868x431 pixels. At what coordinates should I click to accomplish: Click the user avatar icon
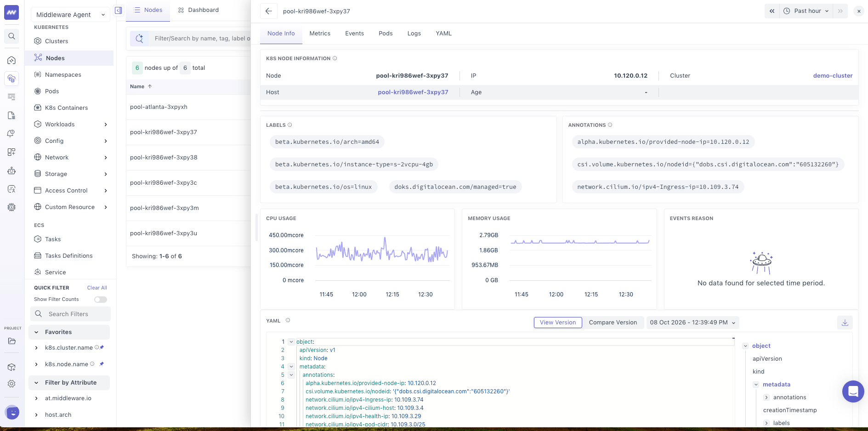pos(12,413)
